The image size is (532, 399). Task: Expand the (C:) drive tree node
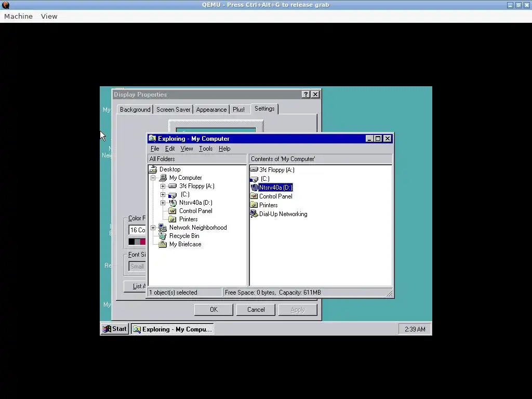163,194
